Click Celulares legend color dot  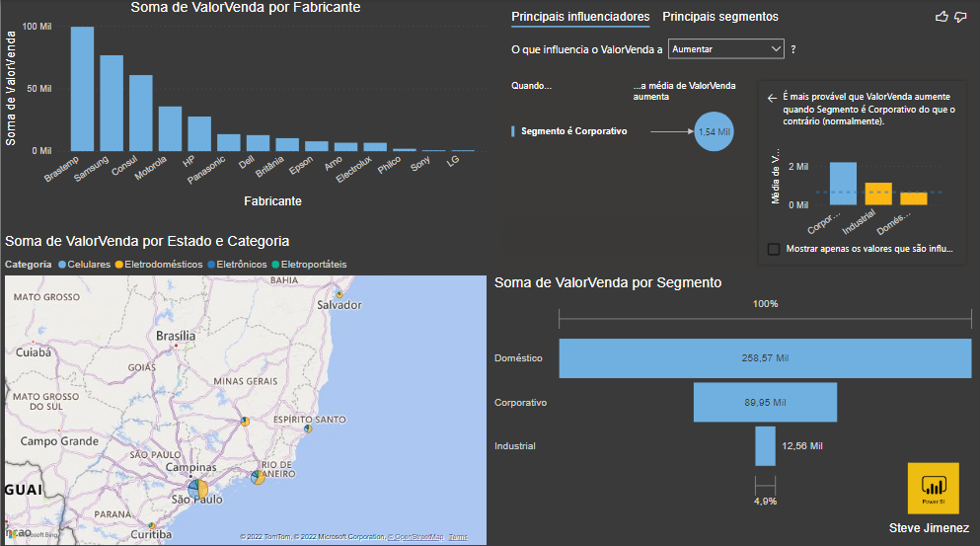62,265
